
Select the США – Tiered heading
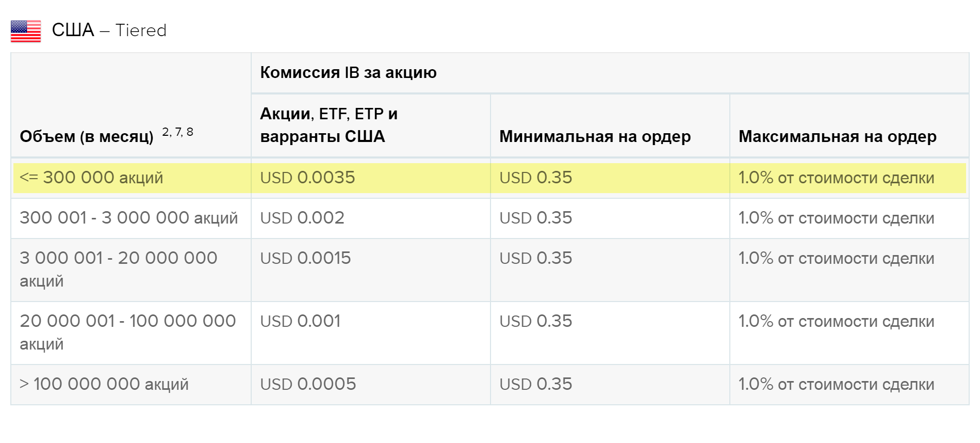[109, 30]
